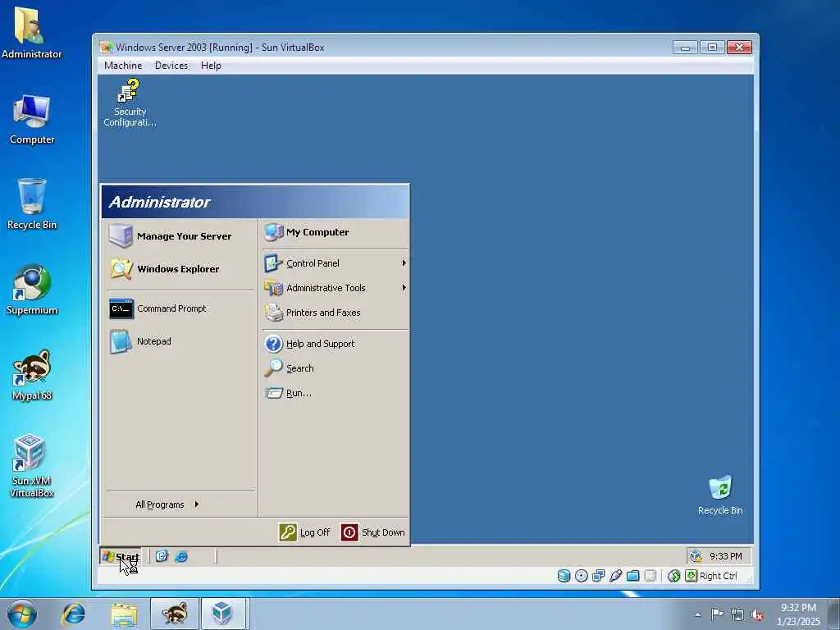Open Manage Your Server from Start menu
840x630 pixels.
[x=180, y=235]
